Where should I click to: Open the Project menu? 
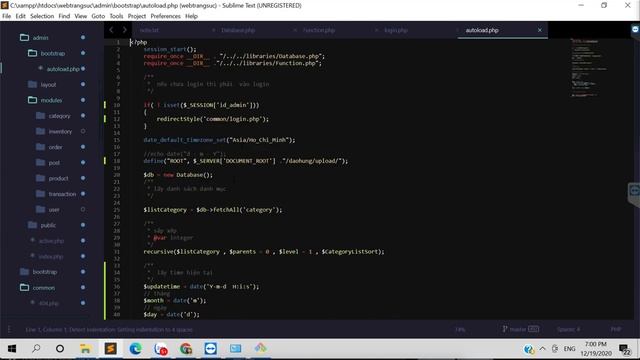[137, 16]
